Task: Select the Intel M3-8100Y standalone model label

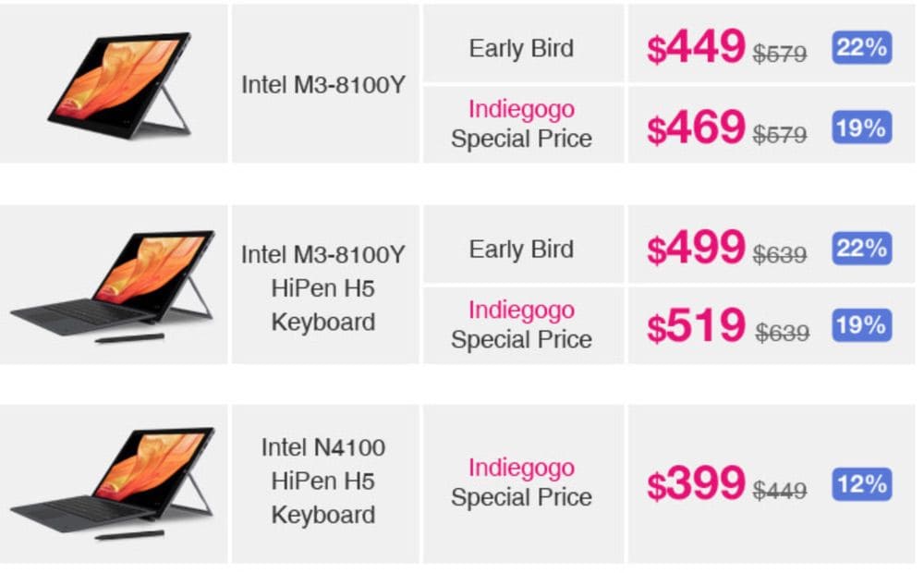Action: click(x=323, y=85)
